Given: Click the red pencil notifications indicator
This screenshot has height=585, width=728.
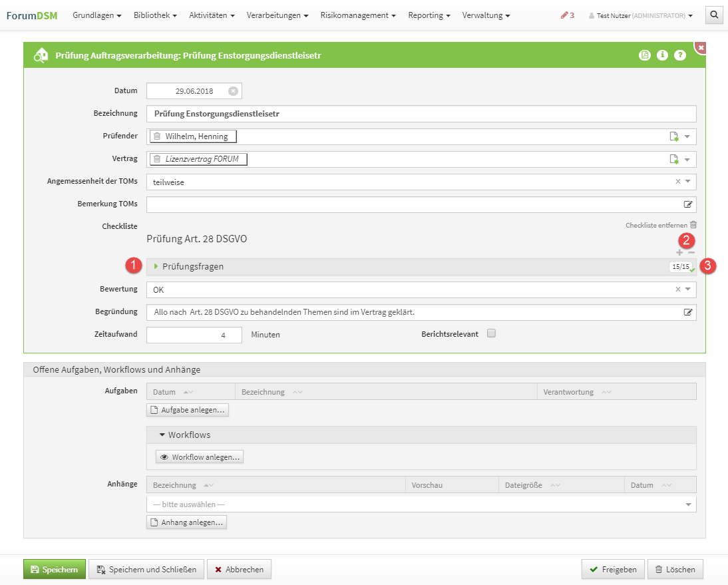Looking at the screenshot, I should coord(567,15).
